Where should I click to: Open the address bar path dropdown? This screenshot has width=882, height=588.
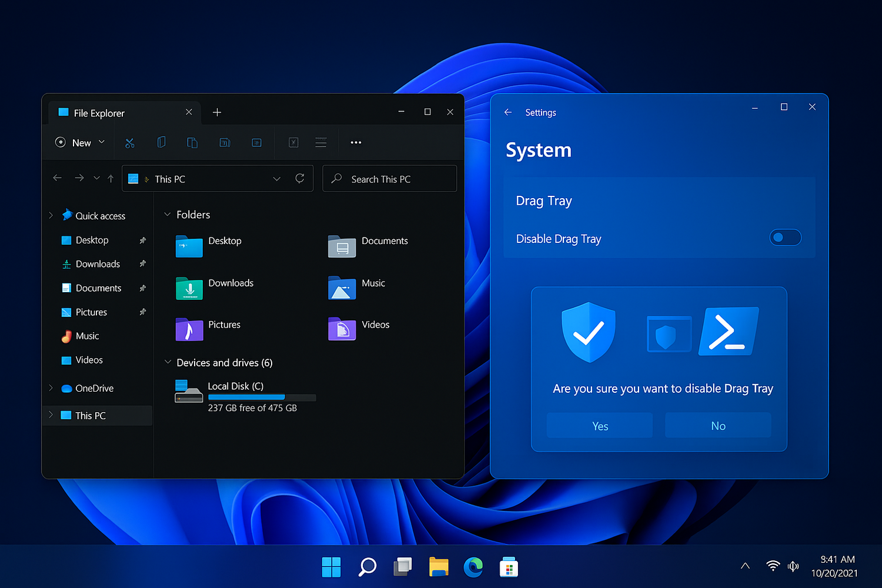coord(276,178)
